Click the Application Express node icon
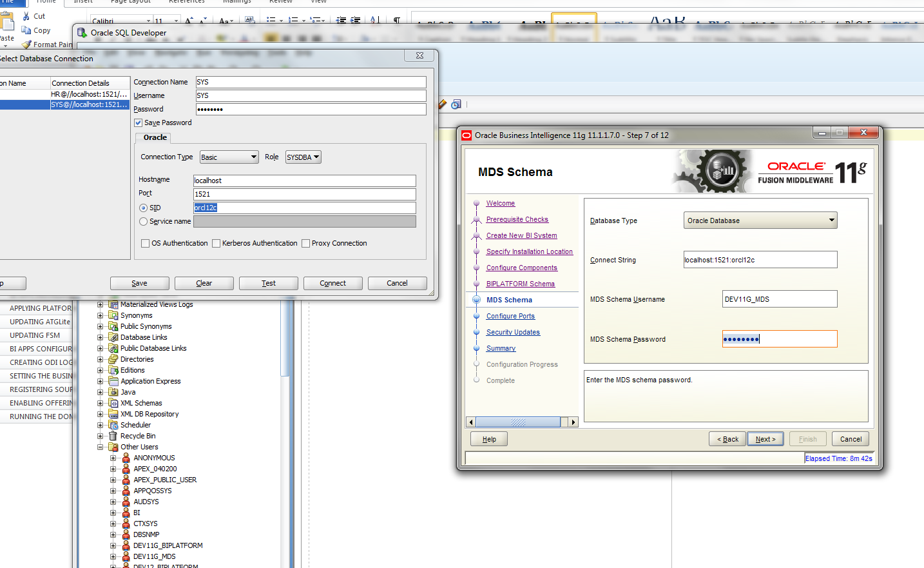 pos(113,381)
